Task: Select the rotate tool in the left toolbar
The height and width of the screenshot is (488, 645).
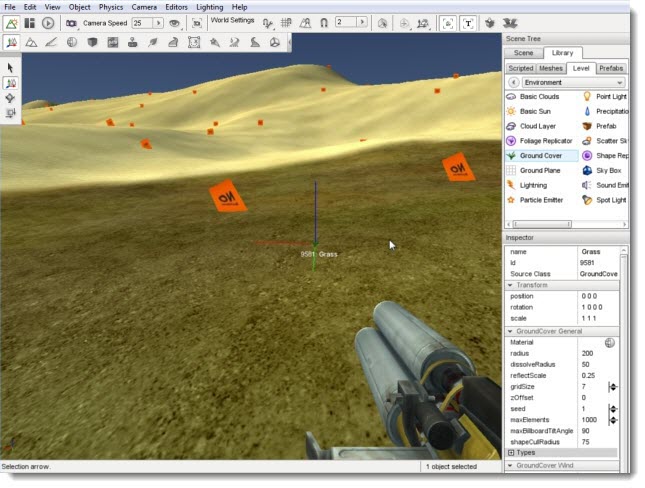Action: click(x=10, y=98)
